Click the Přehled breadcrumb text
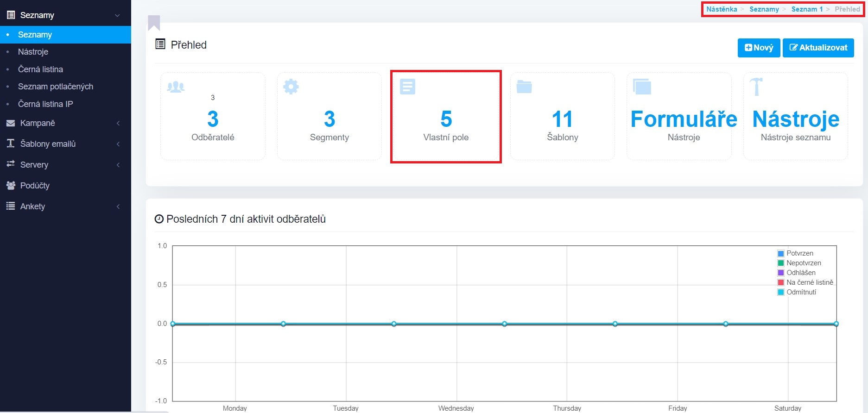Screen dimensions: 868x413 point(847,9)
